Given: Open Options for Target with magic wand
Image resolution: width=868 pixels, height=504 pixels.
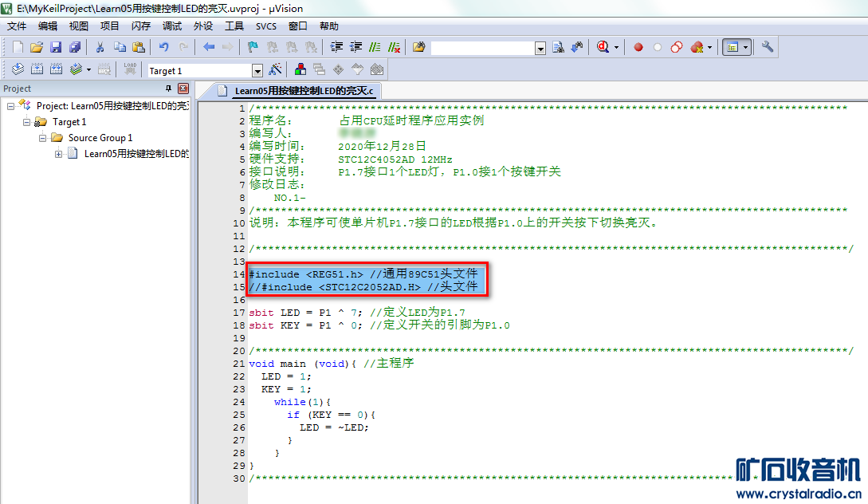Looking at the screenshot, I should tap(275, 70).
